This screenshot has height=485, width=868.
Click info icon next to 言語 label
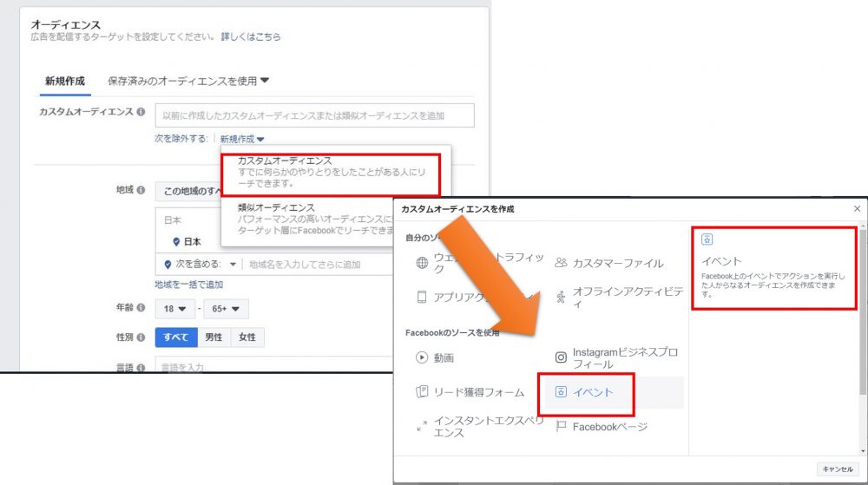141,367
